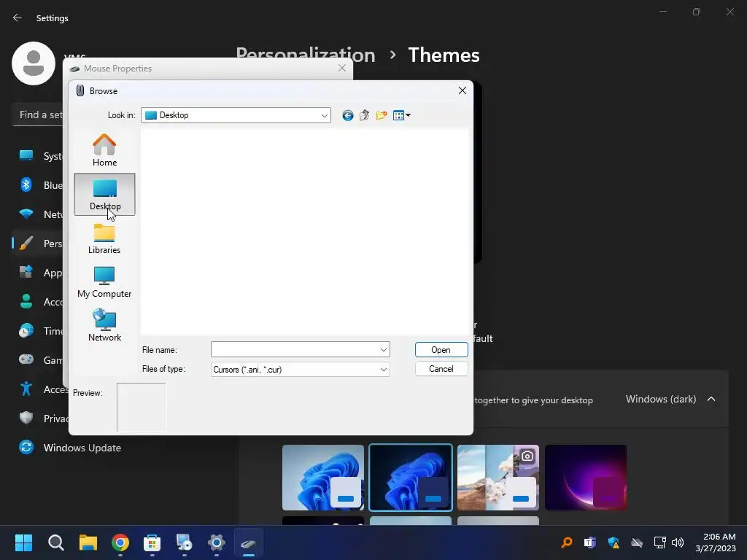Open My Computer in the places bar
The width and height of the screenshot is (747, 560).
pos(104,282)
